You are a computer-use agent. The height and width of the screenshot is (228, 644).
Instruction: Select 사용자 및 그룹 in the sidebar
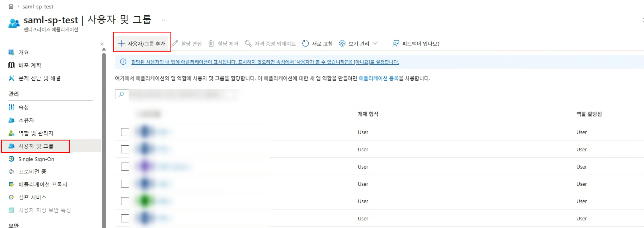pos(36,146)
